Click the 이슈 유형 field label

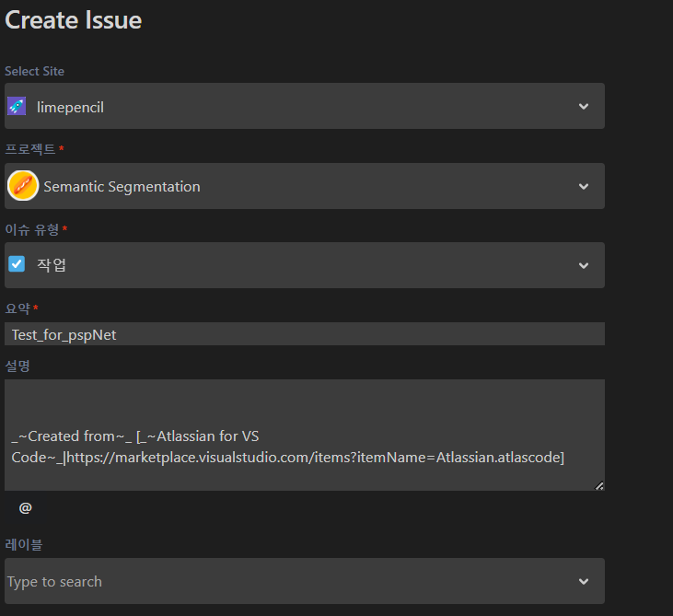31,229
